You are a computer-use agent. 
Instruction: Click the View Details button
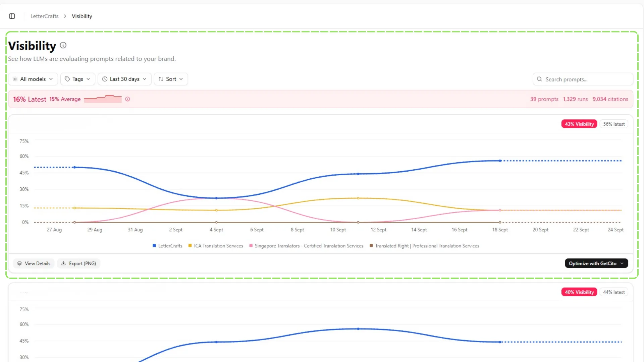click(x=34, y=263)
